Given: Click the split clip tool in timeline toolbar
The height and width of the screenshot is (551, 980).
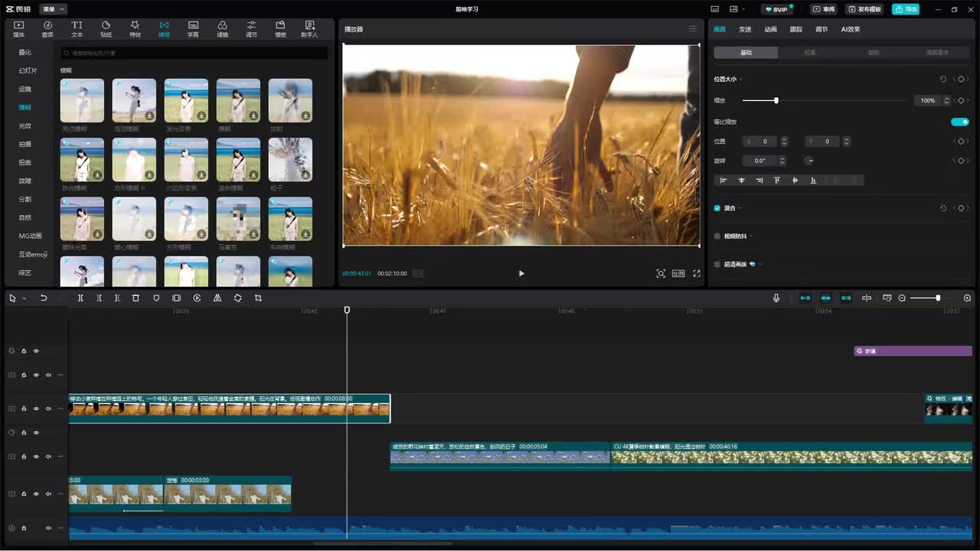Looking at the screenshot, I should [x=80, y=298].
